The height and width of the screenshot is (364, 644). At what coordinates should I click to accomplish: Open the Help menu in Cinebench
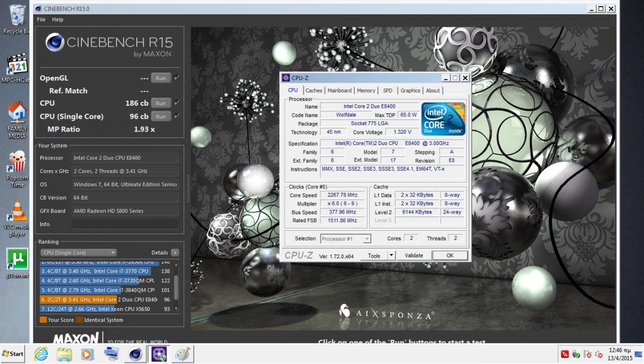pos(57,19)
